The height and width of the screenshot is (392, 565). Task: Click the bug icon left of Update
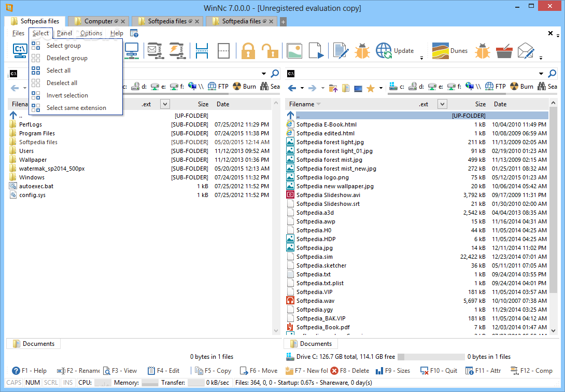[362, 50]
